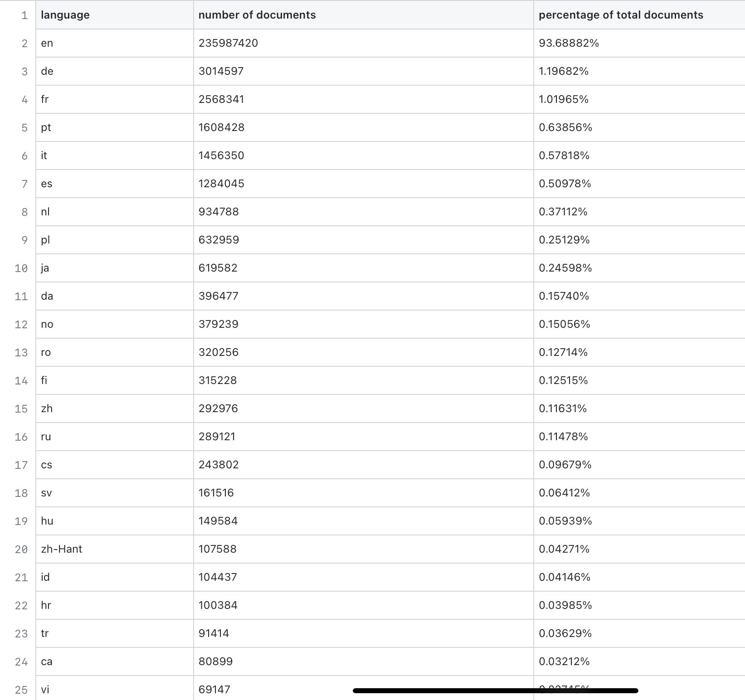
Task: Click the 'en' language cell
Action: [x=47, y=43]
